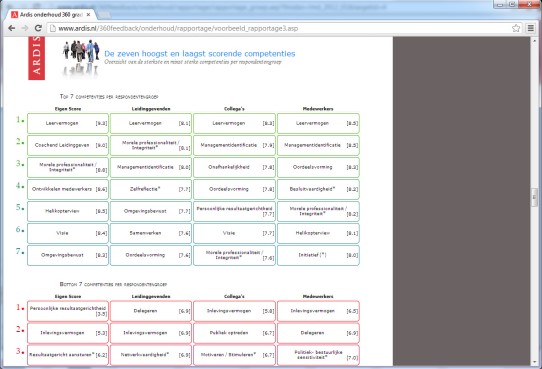Viewport: 542px width, 369px height.
Task: Reload the page with the refresh icon
Action: click(38, 28)
